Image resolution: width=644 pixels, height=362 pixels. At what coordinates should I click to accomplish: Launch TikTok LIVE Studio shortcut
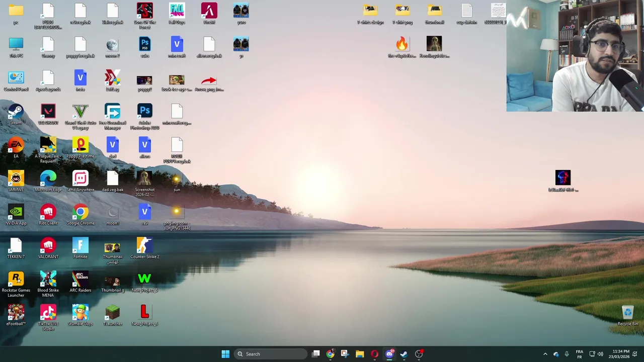pos(48,318)
